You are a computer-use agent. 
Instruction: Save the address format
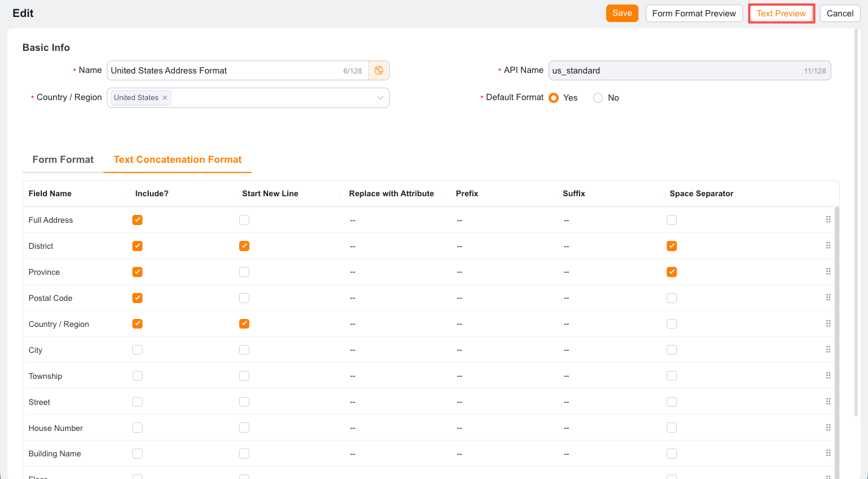click(x=622, y=14)
